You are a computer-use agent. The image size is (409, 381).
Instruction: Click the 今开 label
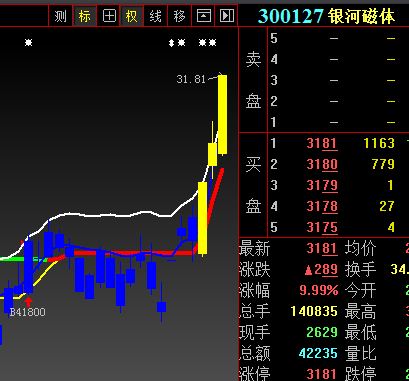coord(360,290)
